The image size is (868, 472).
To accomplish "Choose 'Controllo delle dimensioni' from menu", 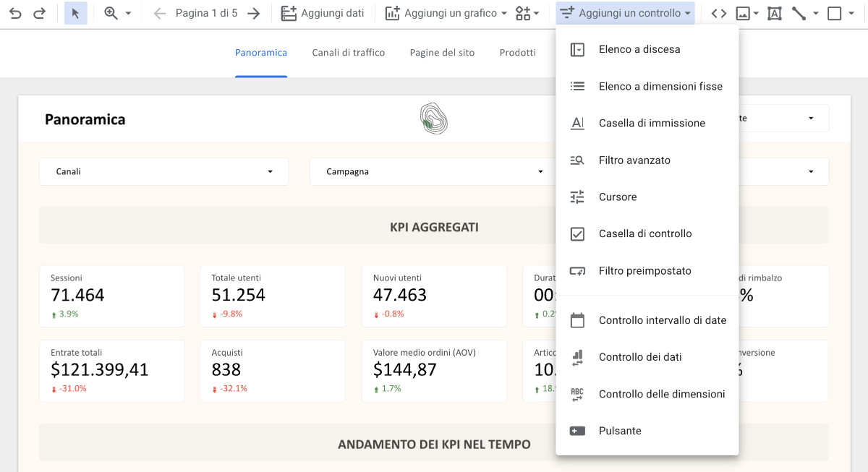I will point(647,394).
